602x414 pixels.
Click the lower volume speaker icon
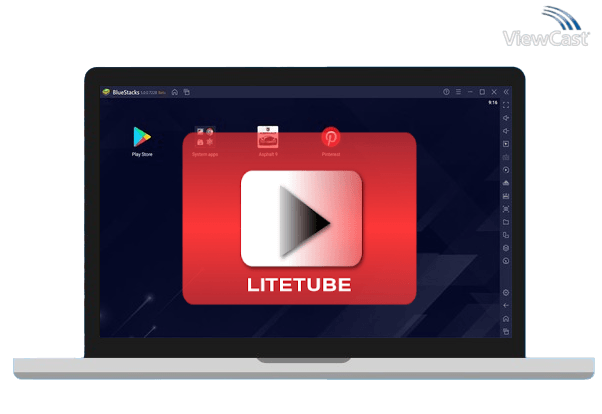click(506, 131)
